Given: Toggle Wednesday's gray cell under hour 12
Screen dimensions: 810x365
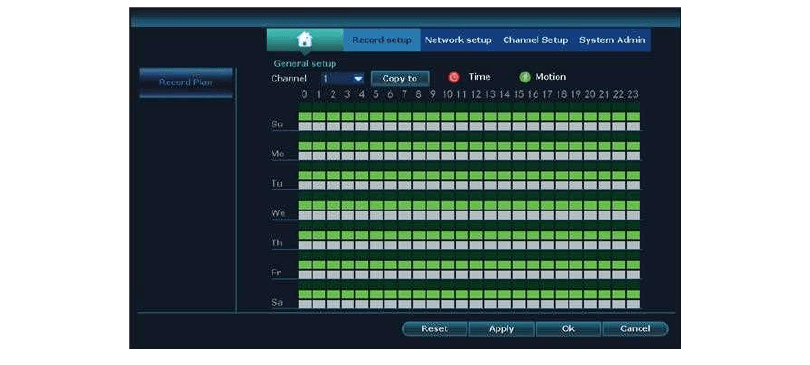Looking at the screenshot, I should point(476,215).
